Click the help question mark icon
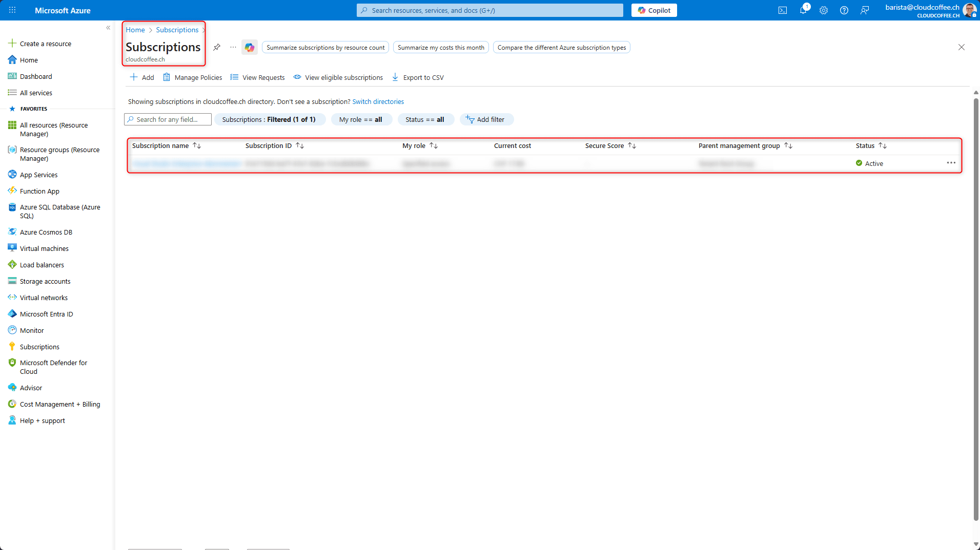 point(844,10)
